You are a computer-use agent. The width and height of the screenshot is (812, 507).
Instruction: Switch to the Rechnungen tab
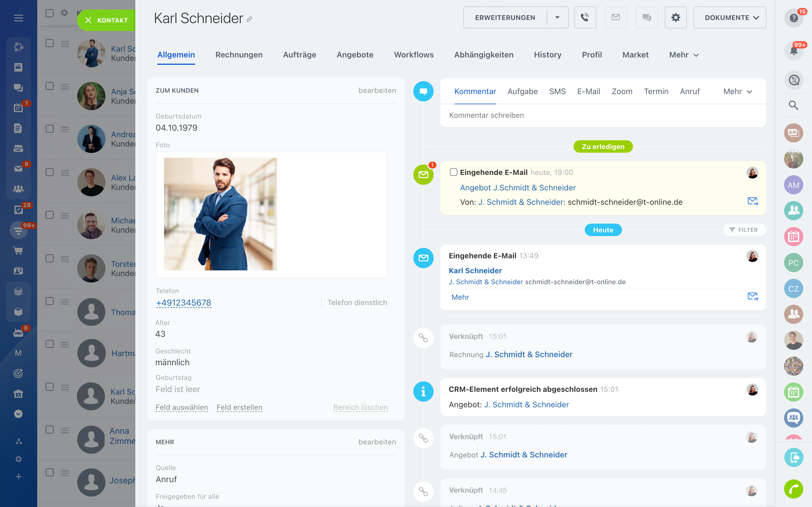(239, 55)
